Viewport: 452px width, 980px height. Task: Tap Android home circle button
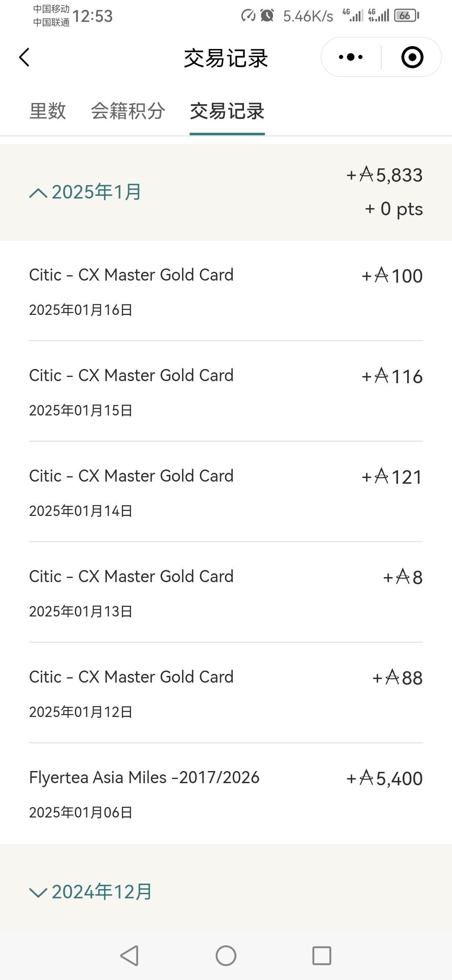(x=226, y=956)
